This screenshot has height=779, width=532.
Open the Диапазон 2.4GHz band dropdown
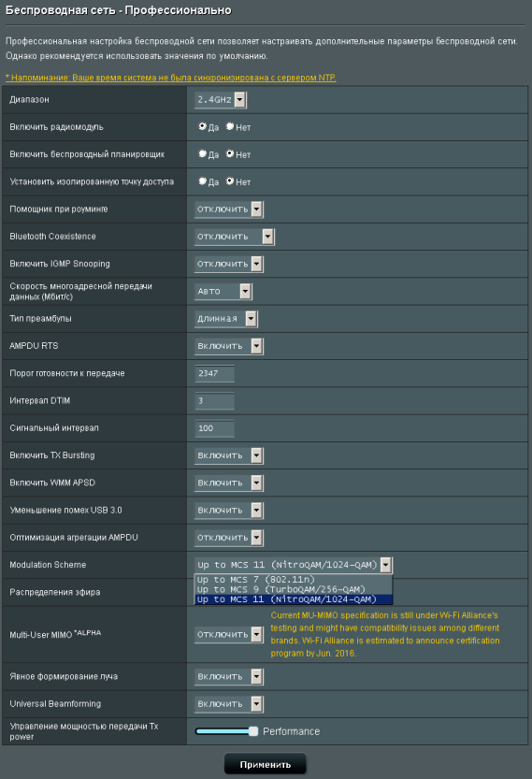[221, 100]
